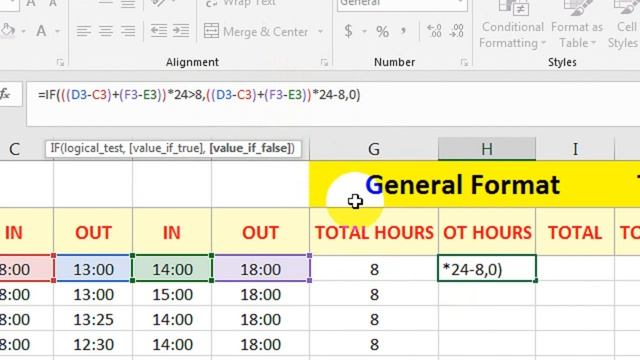640x360 pixels.
Task: Click the number format General dropdown
Action: 402,4
